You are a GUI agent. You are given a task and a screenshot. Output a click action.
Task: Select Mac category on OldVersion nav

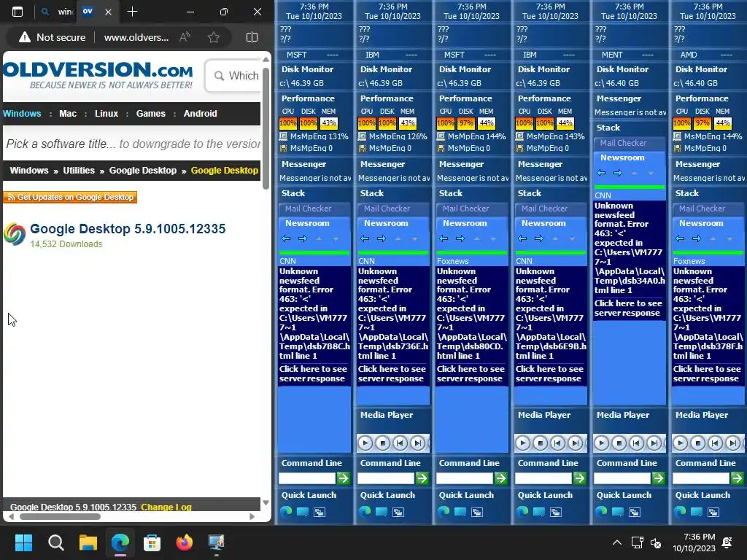click(68, 113)
